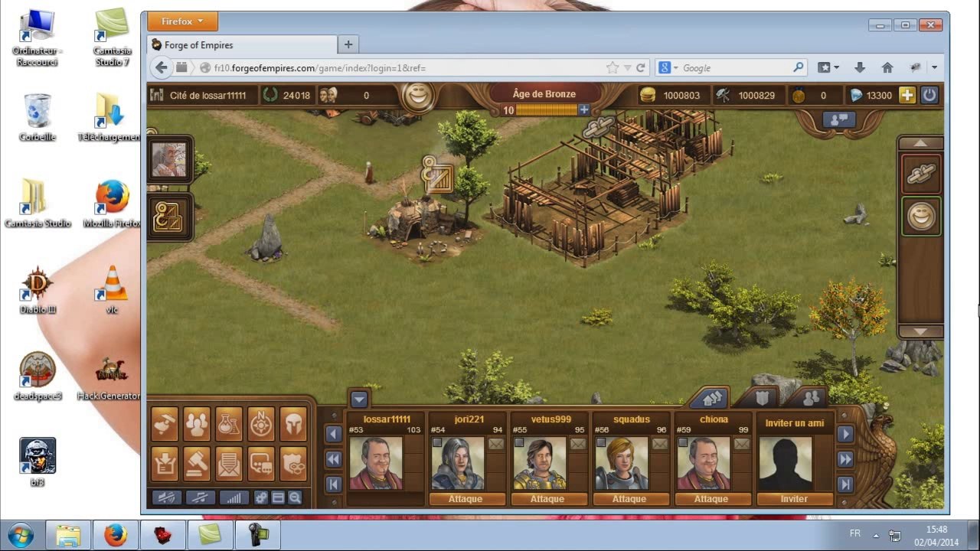
Task: Open the game settings gear icon
Action: 261,497
